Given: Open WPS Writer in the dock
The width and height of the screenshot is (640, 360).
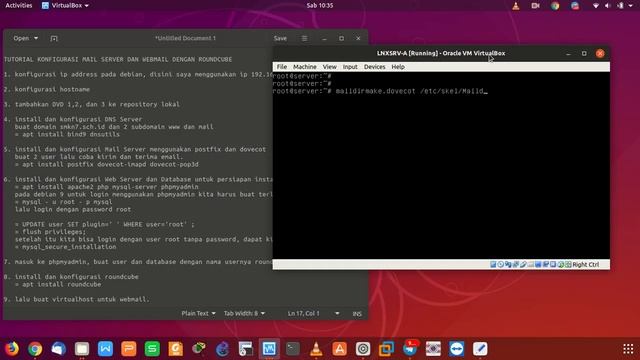Looking at the screenshot, I should 105,349.
